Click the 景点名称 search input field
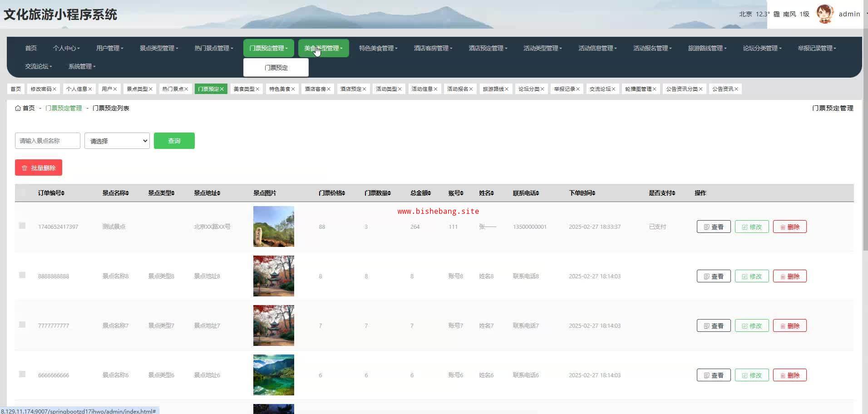 pos(48,141)
